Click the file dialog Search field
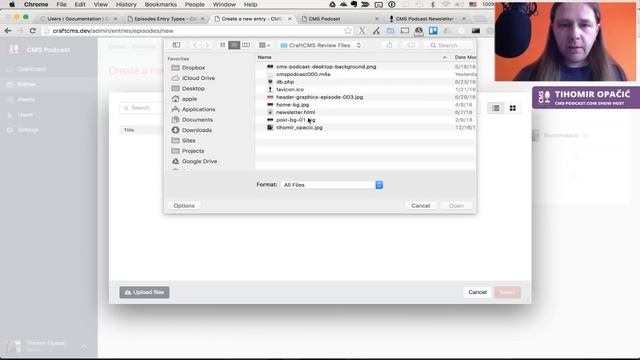Screen dimensions: 640x360 (x=449, y=45)
